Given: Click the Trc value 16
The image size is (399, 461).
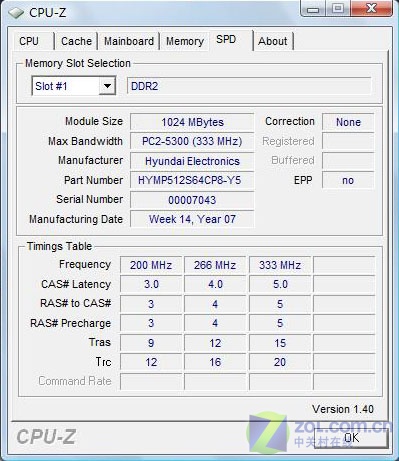Looking at the screenshot, I should click(215, 362).
